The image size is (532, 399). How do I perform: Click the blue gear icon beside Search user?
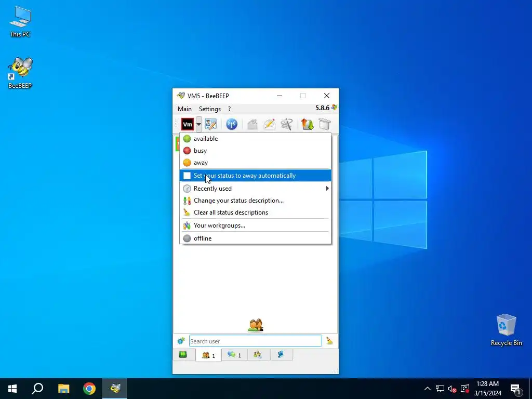181,341
